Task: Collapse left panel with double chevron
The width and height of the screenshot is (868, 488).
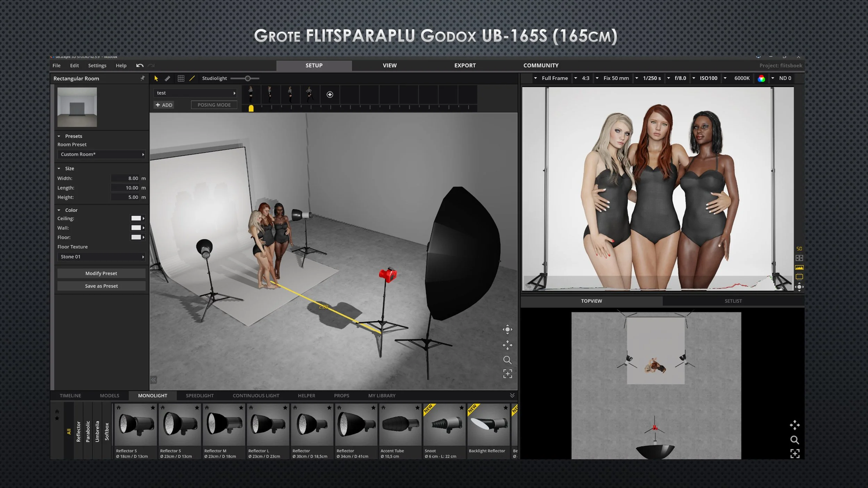Action: [x=153, y=380]
